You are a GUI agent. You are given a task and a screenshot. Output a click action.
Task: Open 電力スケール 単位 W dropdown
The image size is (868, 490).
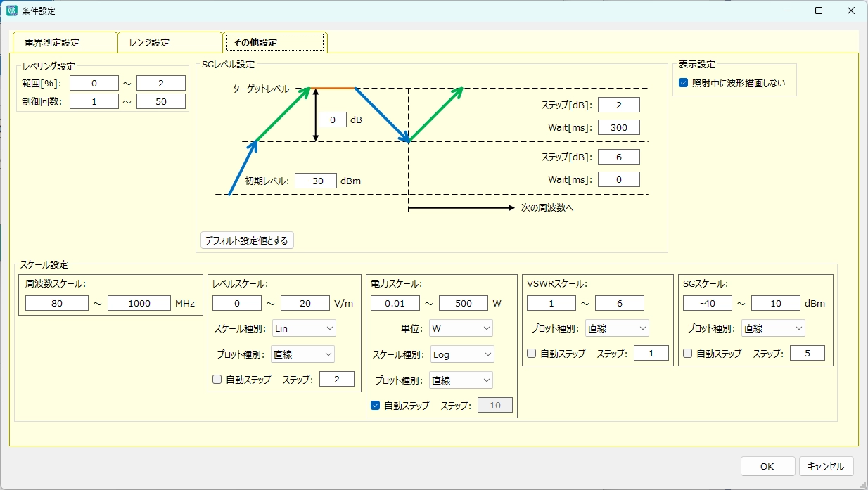click(461, 328)
